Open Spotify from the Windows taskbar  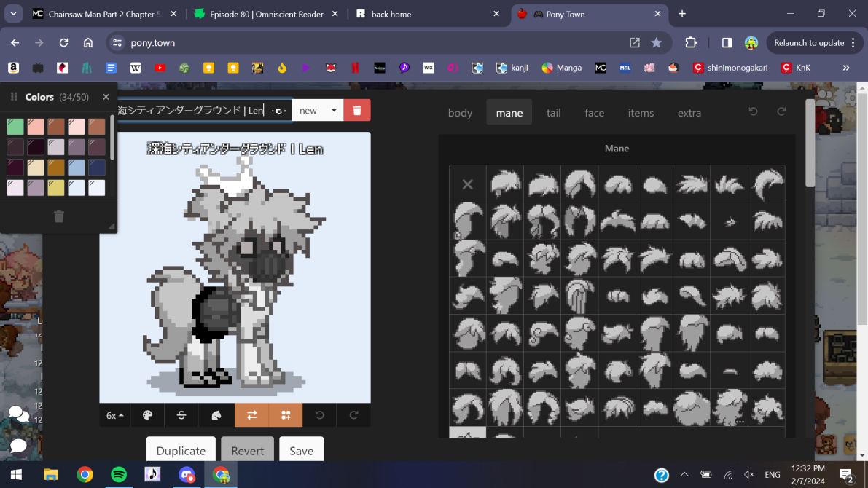119,475
